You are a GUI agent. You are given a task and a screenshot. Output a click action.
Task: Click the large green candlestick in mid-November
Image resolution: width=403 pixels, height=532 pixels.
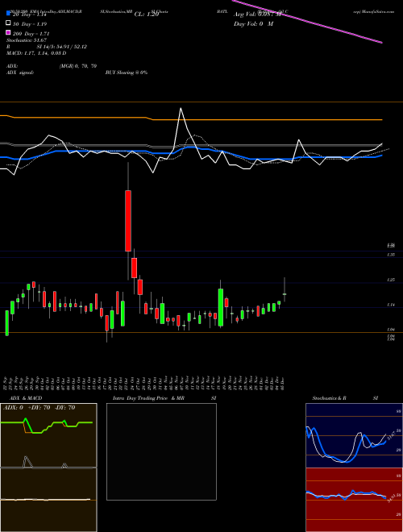click(221, 307)
